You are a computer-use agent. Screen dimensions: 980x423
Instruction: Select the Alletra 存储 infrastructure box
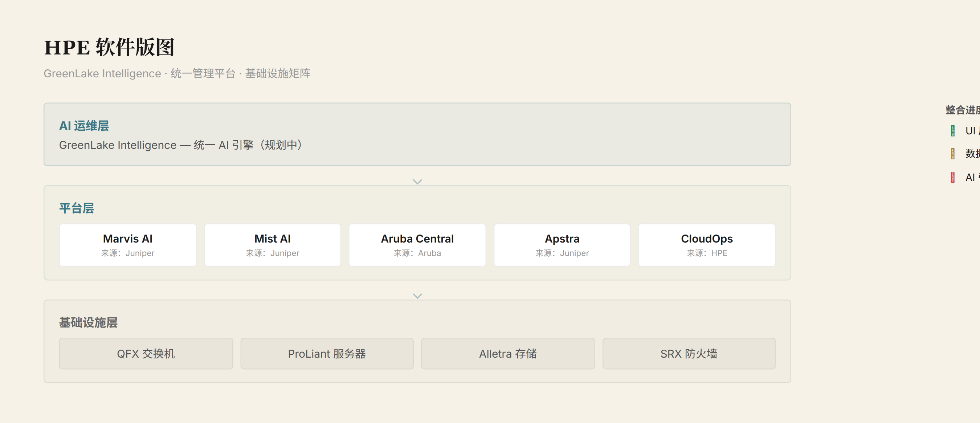[508, 354]
